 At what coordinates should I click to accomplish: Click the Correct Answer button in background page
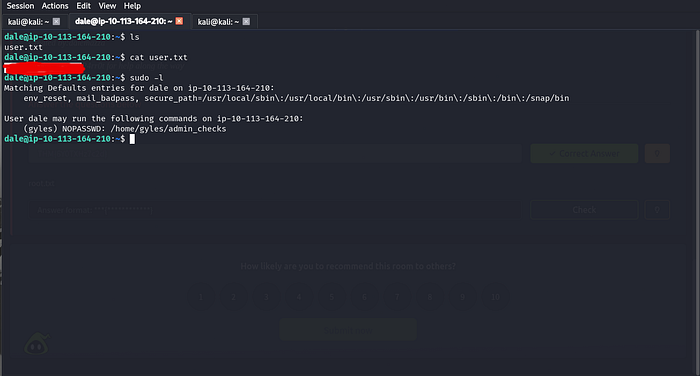pyautogui.click(x=584, y=153)
